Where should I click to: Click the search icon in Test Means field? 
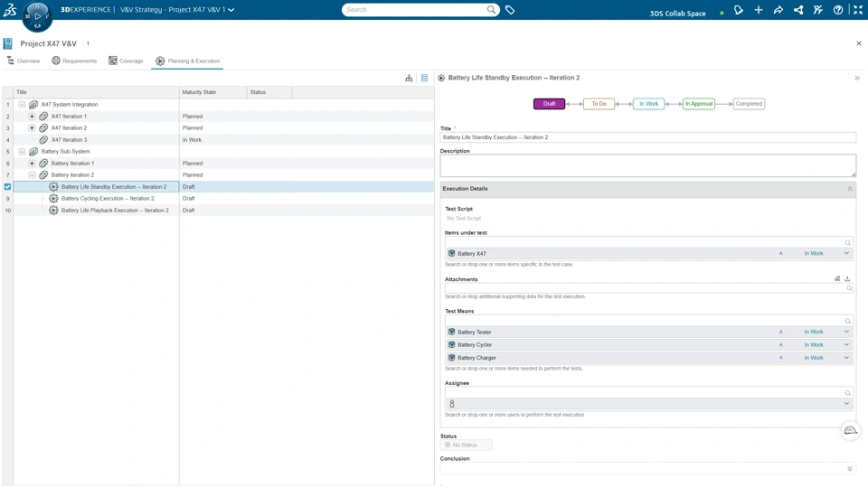pos(847,322)
